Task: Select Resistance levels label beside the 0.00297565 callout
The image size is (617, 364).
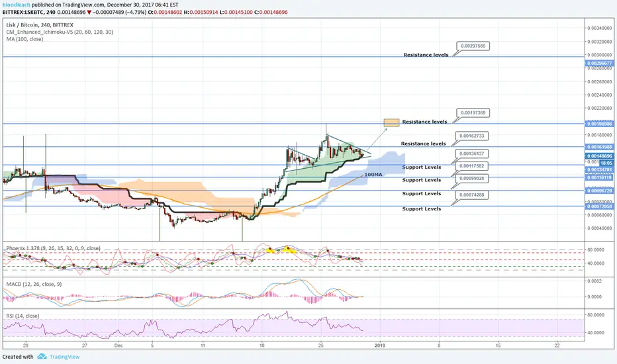Action: (x=426, y=55)
